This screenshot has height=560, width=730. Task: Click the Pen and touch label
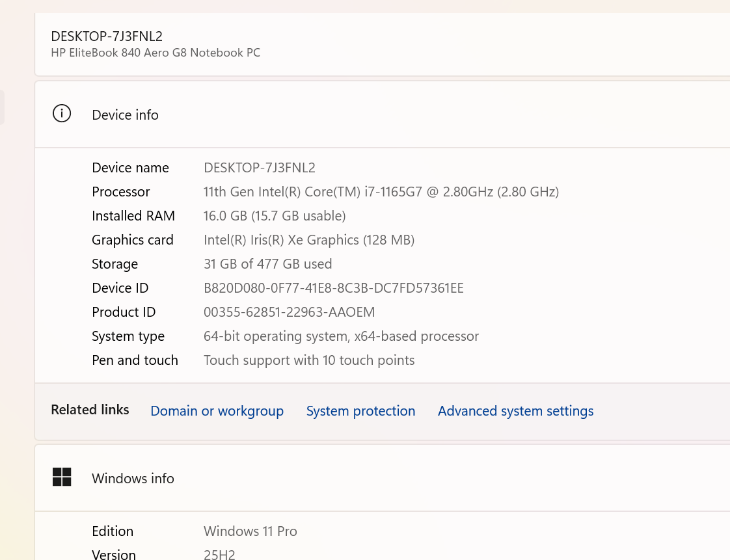coord(135,360)
